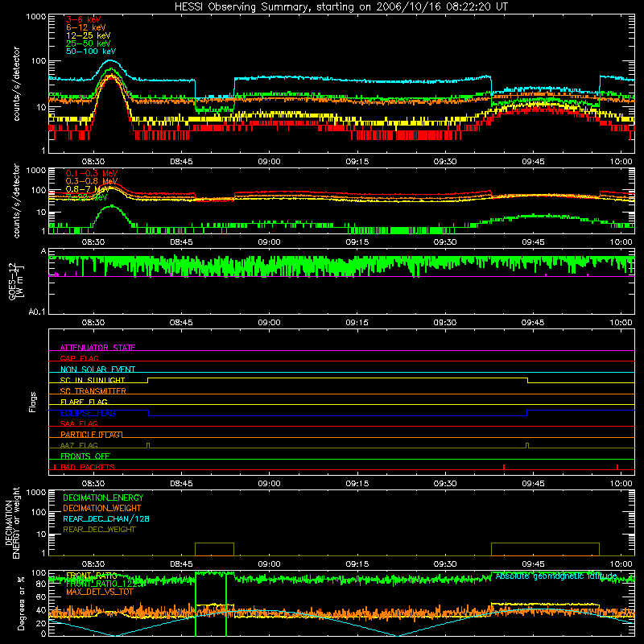Select the REAR_DEC_WEIGHT legend label

99,530
